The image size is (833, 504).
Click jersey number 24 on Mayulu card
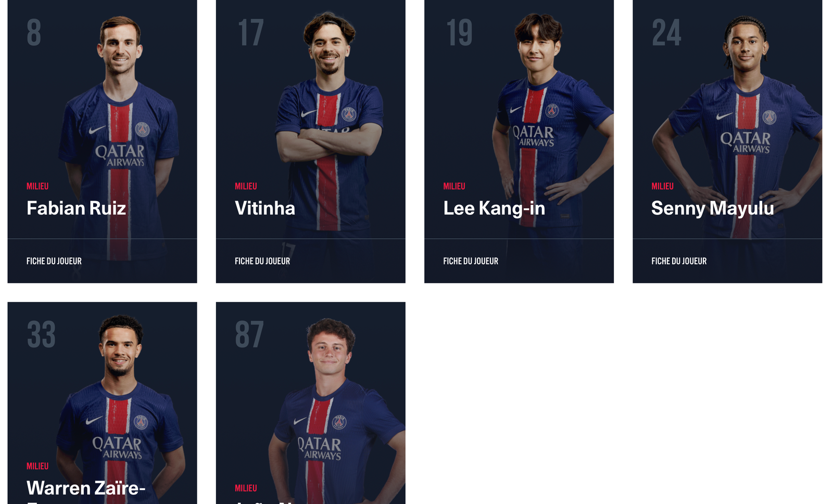point(666,32)
